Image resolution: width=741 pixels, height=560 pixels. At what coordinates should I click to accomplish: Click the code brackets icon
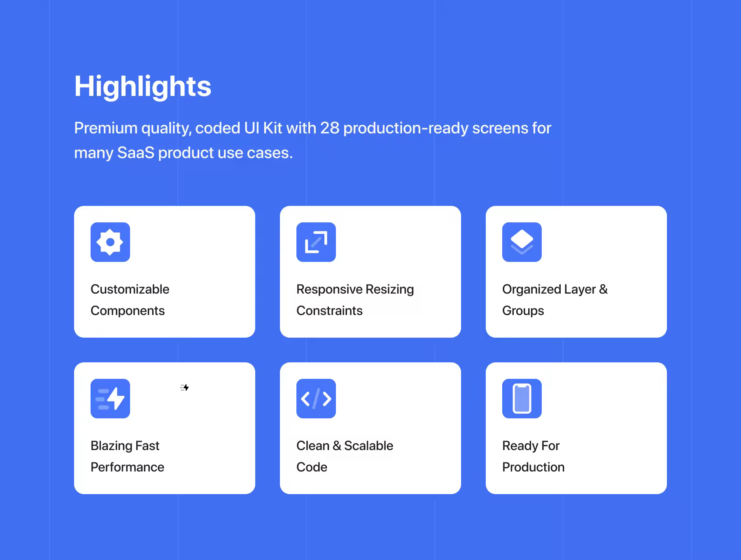pyautogui.click(x=316, y=399)
